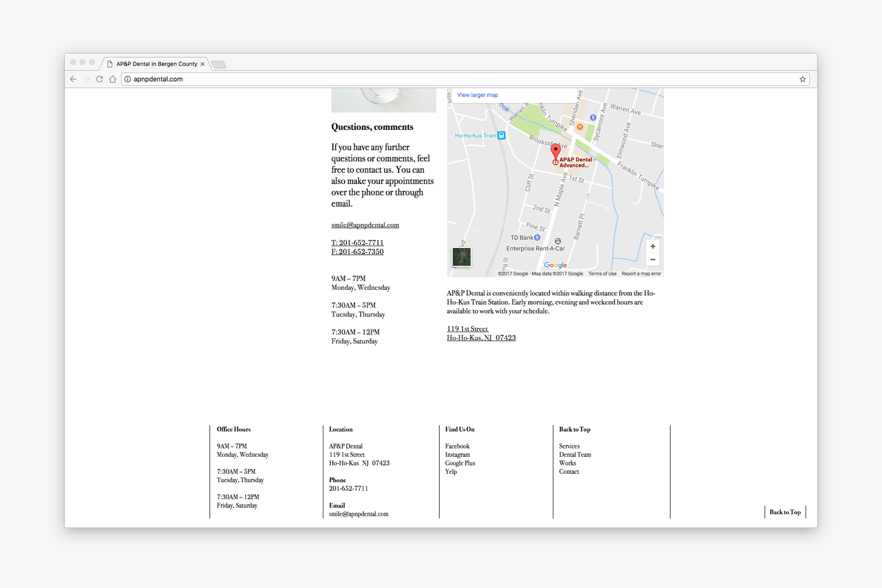
Task: Zoom in on the map
Action: coord(653,246)
